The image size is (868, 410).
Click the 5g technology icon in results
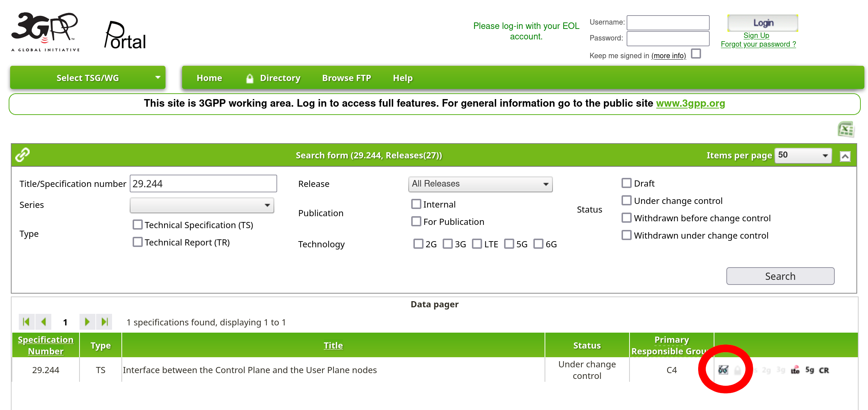coord(809,370)
